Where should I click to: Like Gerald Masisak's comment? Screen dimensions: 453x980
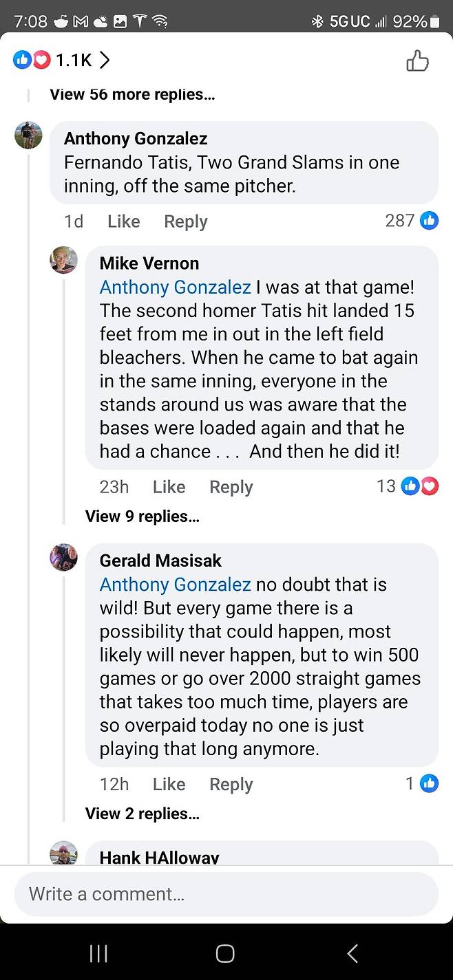169,784
